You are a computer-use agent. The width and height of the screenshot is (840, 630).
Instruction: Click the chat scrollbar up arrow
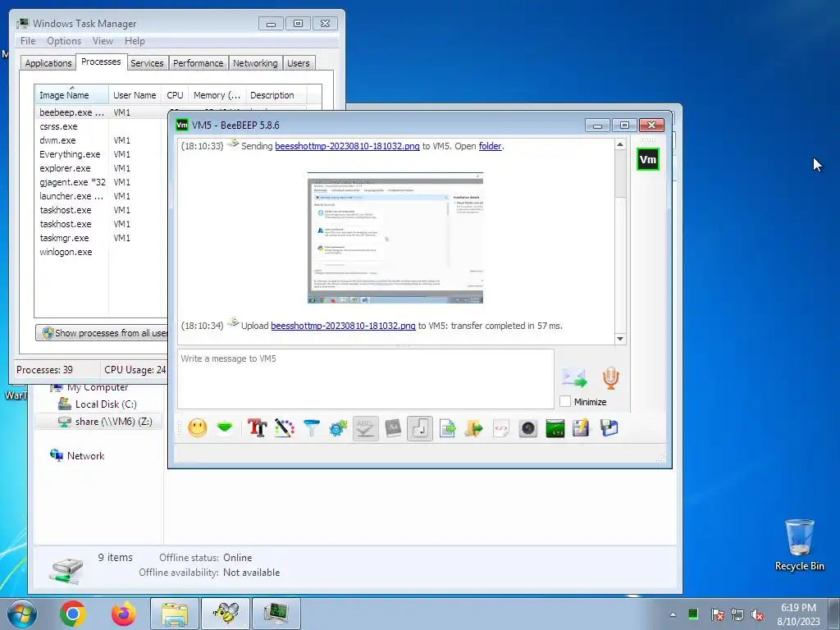620,144
